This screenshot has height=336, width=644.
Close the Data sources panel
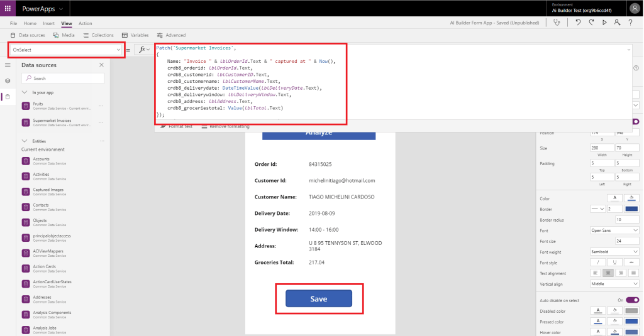click(102, 65)
